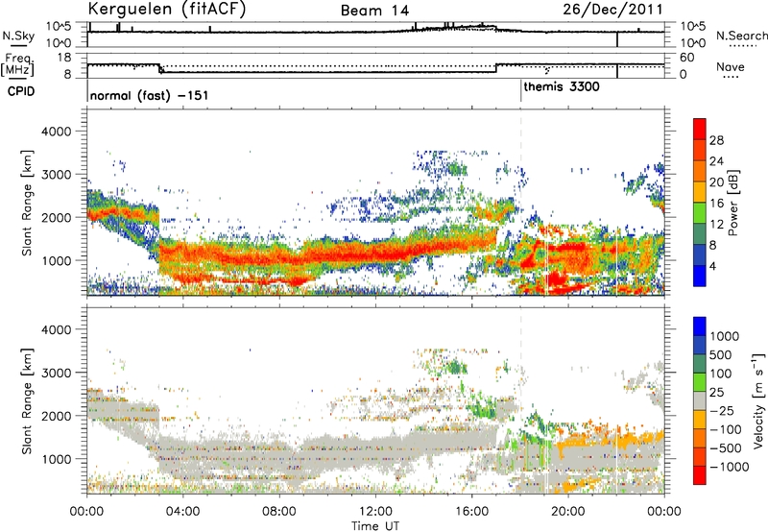The width and height of the screenshot is (768, 532).
Task: Click the 'Freq. [MHz]' axis label
Action: 17,64
